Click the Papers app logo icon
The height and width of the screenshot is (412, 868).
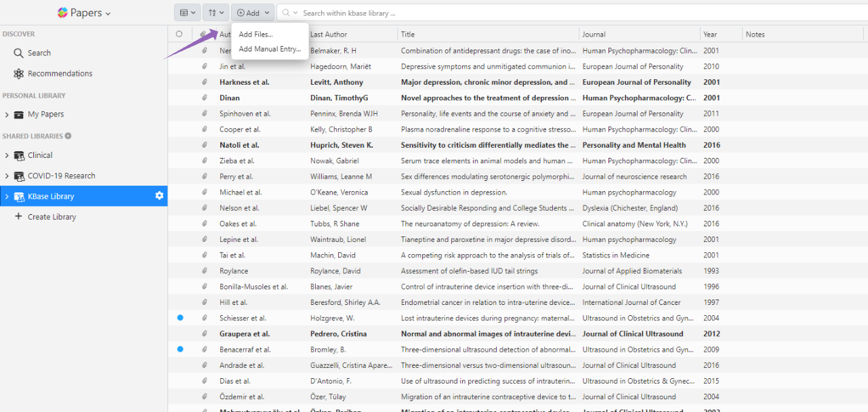point(62,12)
